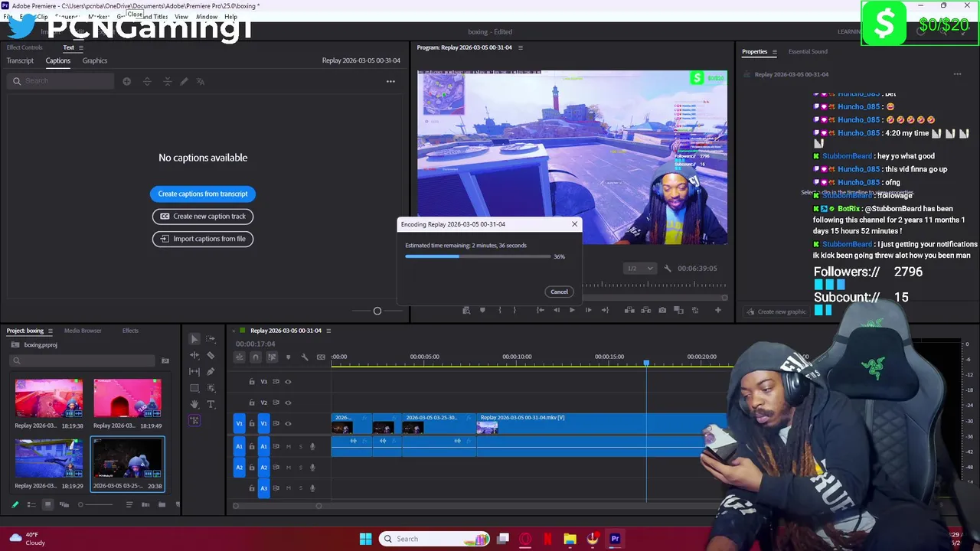The image size is (980, 551).
Task: Toggle lock on track V1
Action: pos(252,423)
